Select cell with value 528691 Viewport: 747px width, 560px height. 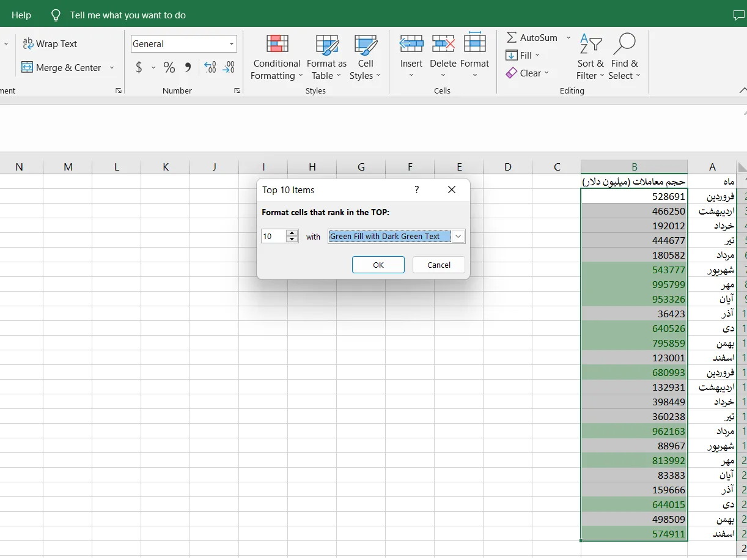coord(635,196)
